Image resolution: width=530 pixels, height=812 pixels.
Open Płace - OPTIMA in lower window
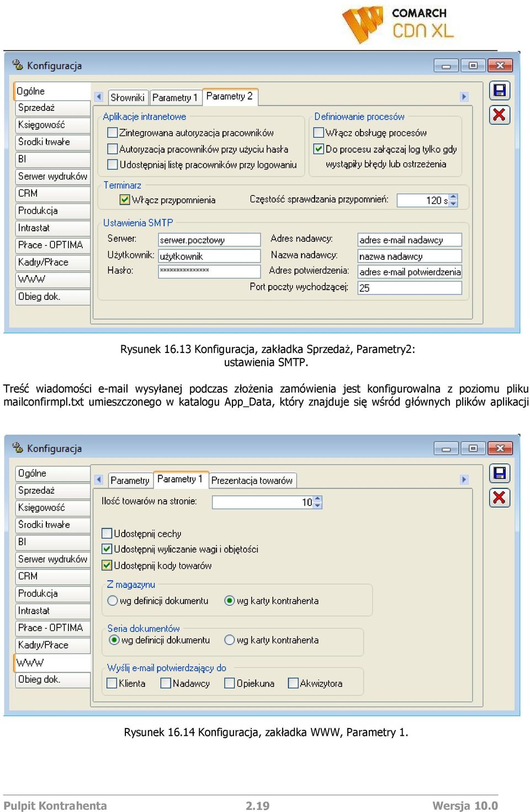pyautogui.click(x=53, y=628)
